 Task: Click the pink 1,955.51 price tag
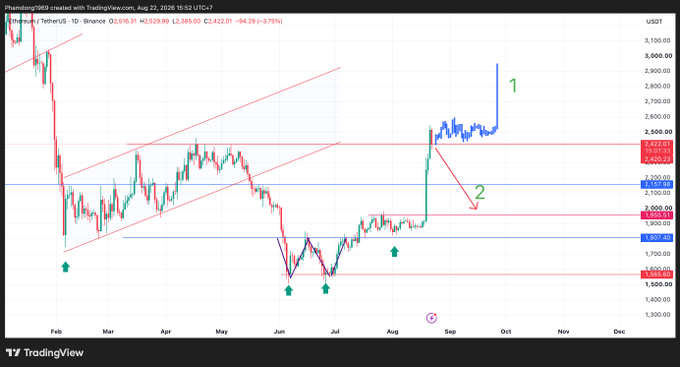point(657,215)
